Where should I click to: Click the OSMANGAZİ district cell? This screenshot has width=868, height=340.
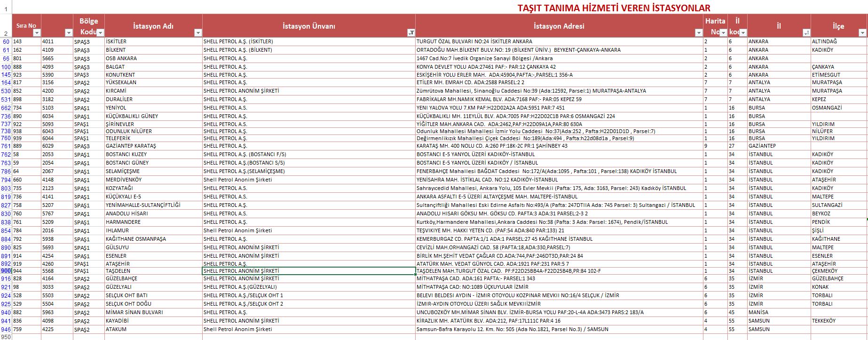(x=839, y=108)
